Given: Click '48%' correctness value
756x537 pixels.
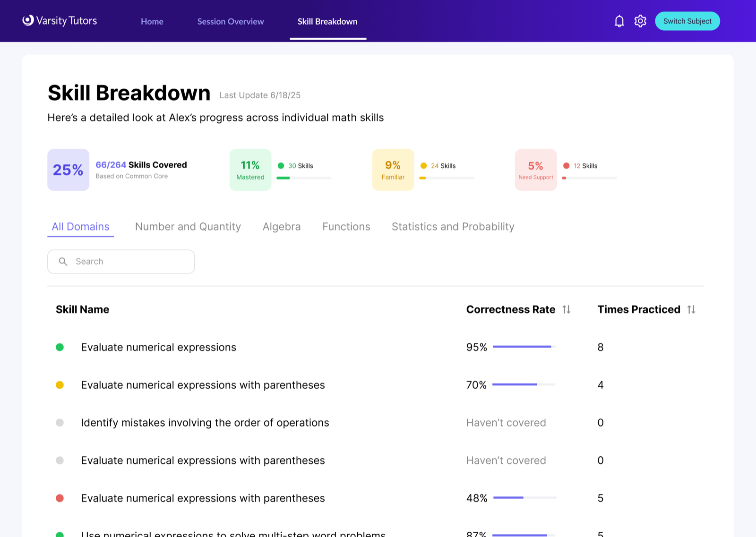Looking at the screenshot, I should click(477, 498).
